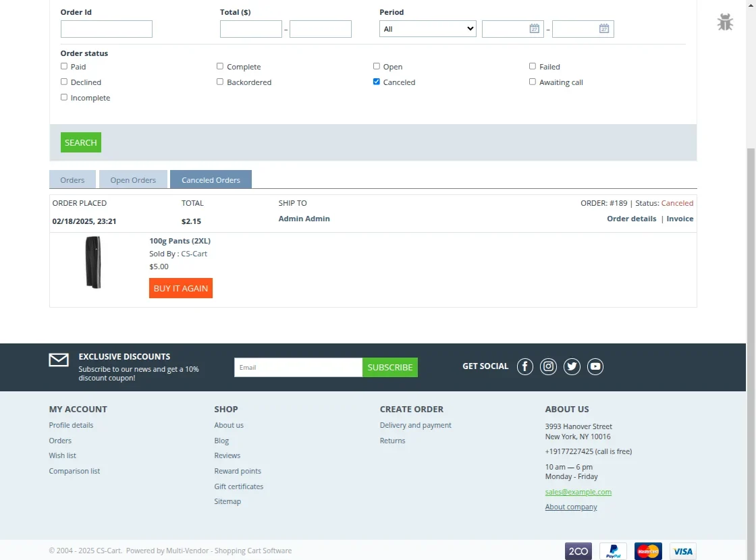756x560 pixels.
Task: Open the Gift certificates link
Action: point(239,486)
